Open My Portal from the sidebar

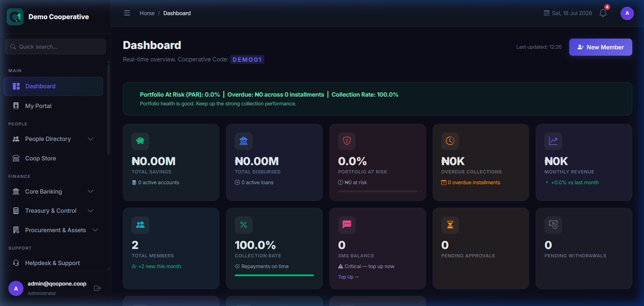(53, 106)
